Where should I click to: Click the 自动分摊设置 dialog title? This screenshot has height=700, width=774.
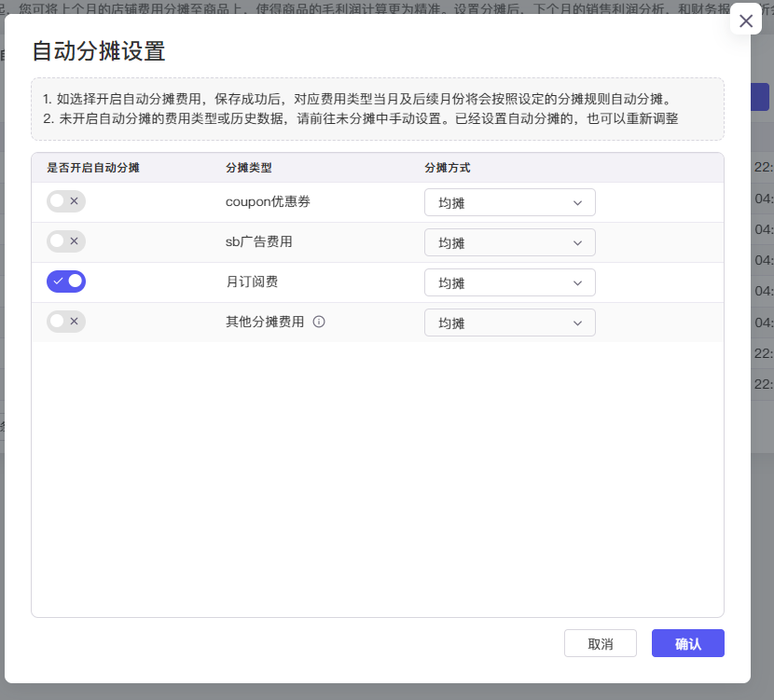pos(99,51)
